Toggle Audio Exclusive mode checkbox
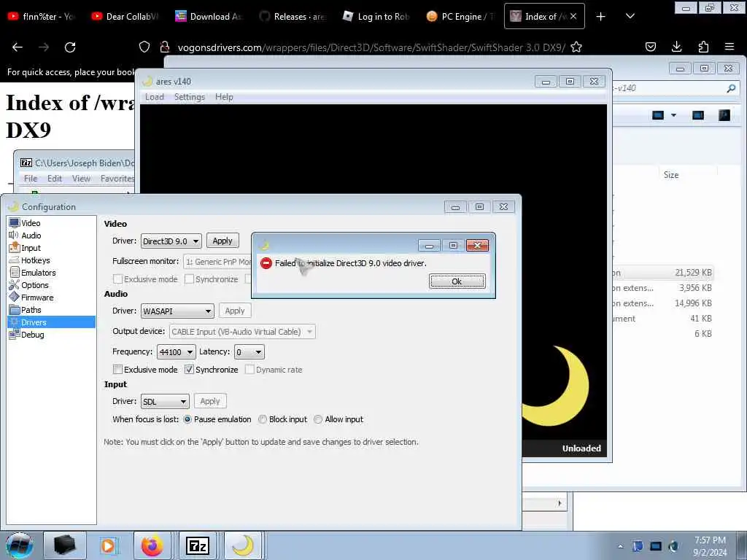 tap(117, 370)
